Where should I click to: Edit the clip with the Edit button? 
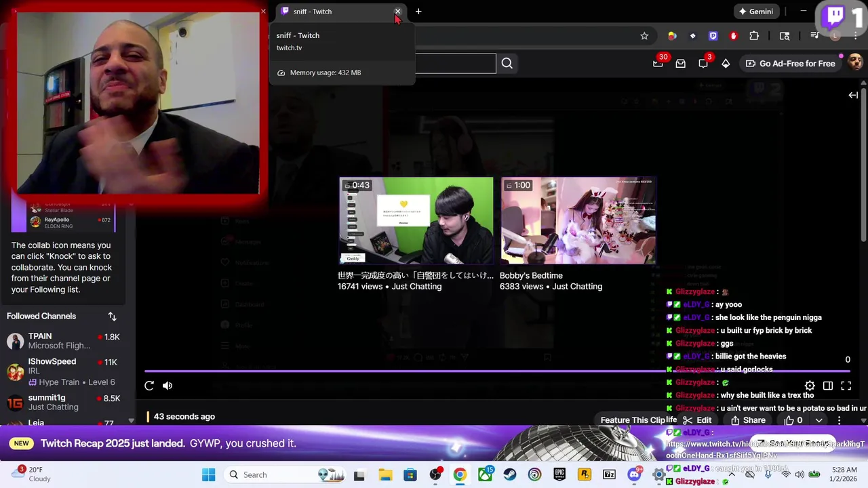tap(698, 420)
